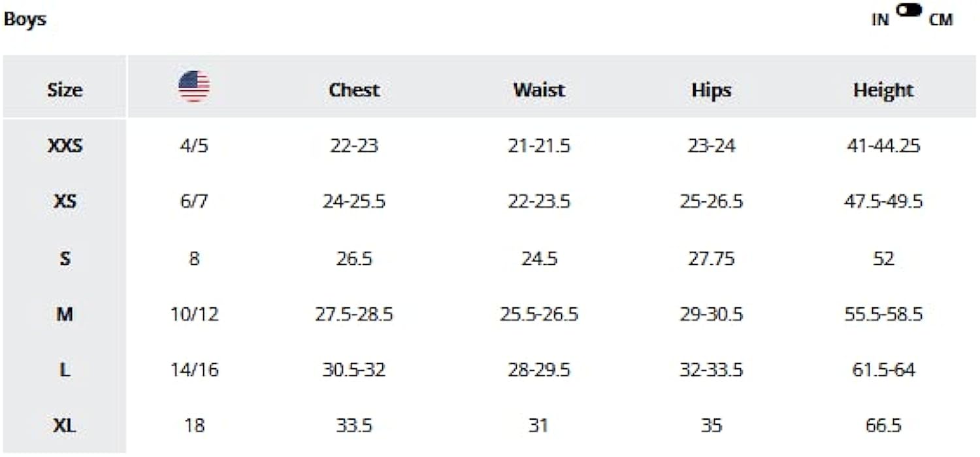Click the Chest column header
This screenshot has width=980, height=457.
click(x=354, y=90)
